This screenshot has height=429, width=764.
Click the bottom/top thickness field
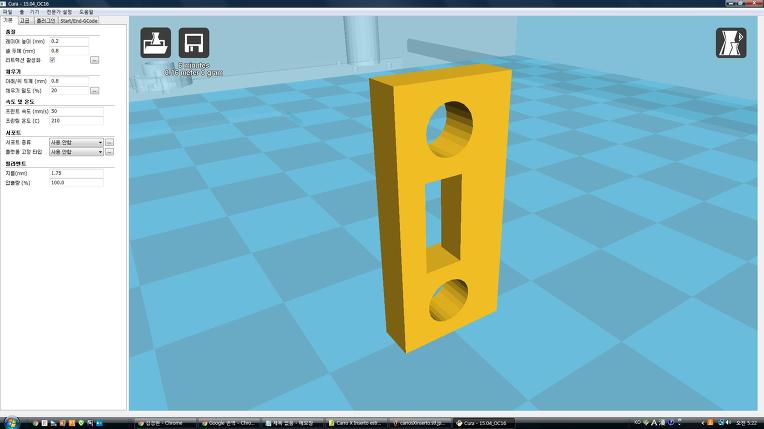pyautogui.click(x=69, y=81)
